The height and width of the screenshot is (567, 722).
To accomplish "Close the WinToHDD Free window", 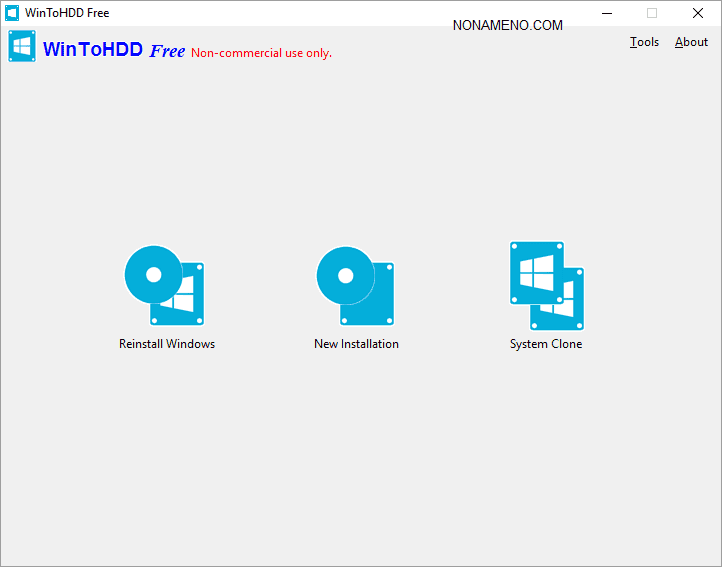I will (x=698, y=13).
